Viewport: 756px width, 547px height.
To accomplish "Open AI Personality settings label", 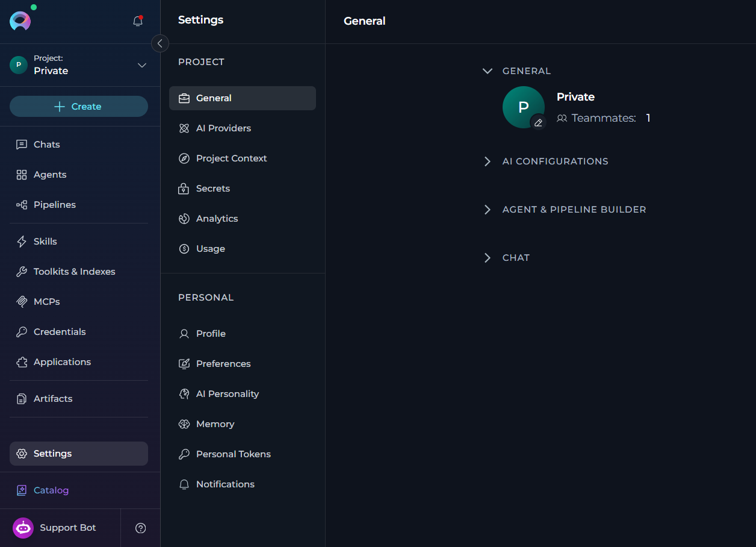I will click(x=228, y=394).
